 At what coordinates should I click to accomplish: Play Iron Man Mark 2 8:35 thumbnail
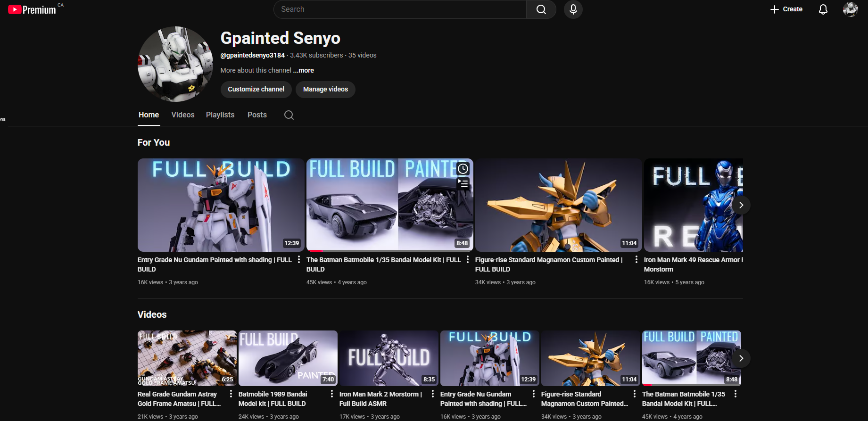coord(389,358)
